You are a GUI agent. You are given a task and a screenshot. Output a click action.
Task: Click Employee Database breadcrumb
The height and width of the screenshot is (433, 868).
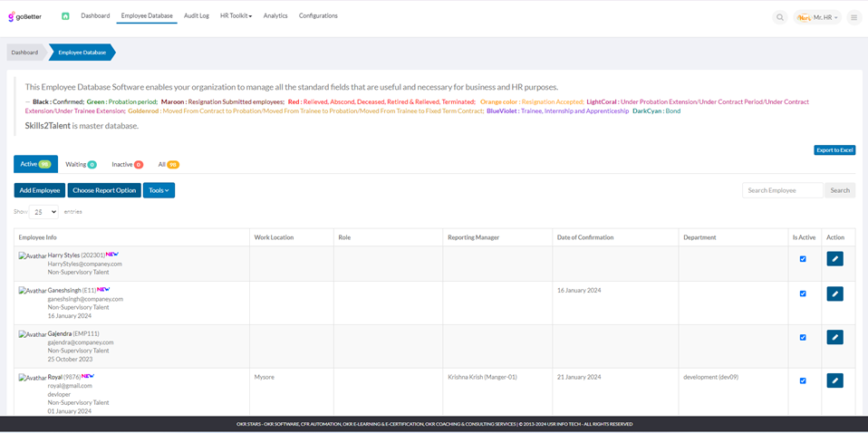tap(82, 52)
